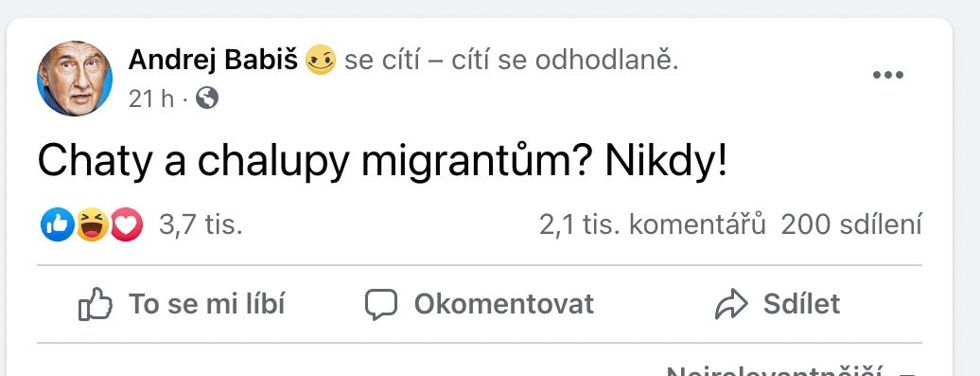This screenshot has width=980, height=376.
Task: Select the 'Okomentovat' label
Action: coord(504,304)
